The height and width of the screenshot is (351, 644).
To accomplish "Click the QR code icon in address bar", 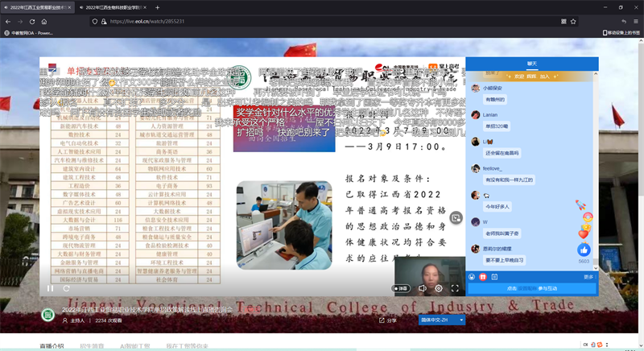I will click(563, 22).
